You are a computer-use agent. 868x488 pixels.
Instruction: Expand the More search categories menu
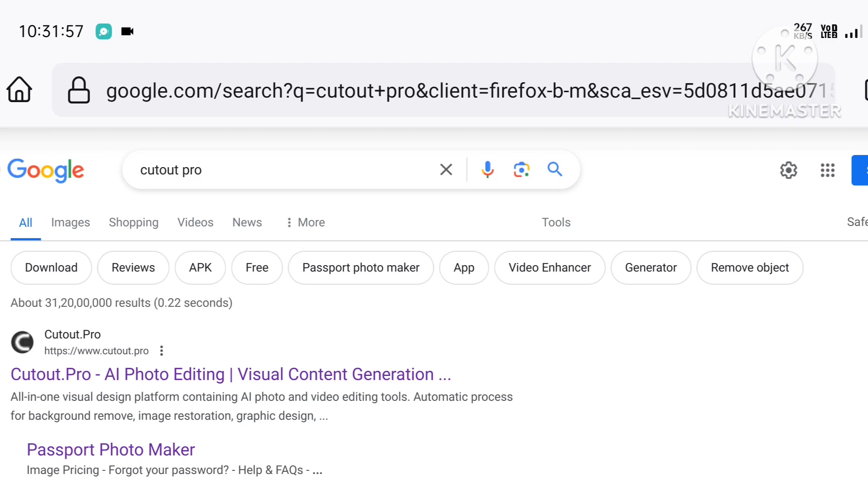point(306,222)
